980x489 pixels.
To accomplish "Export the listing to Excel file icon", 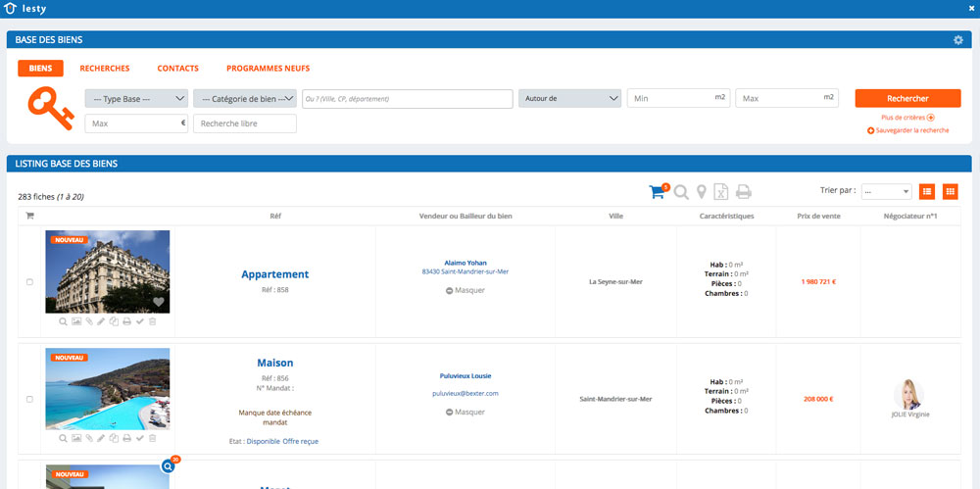I will pos(721,192).
